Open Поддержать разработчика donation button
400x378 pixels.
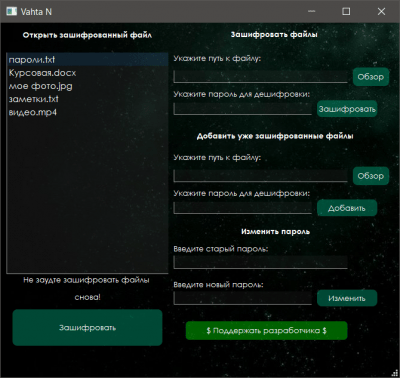(x=266, y=331)
